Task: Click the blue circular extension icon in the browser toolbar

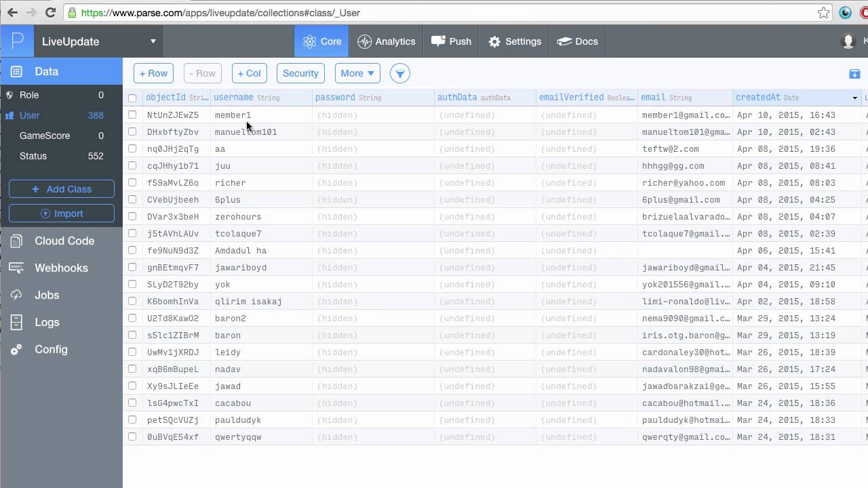Action: pyautogui.click(x=845, y=12)
